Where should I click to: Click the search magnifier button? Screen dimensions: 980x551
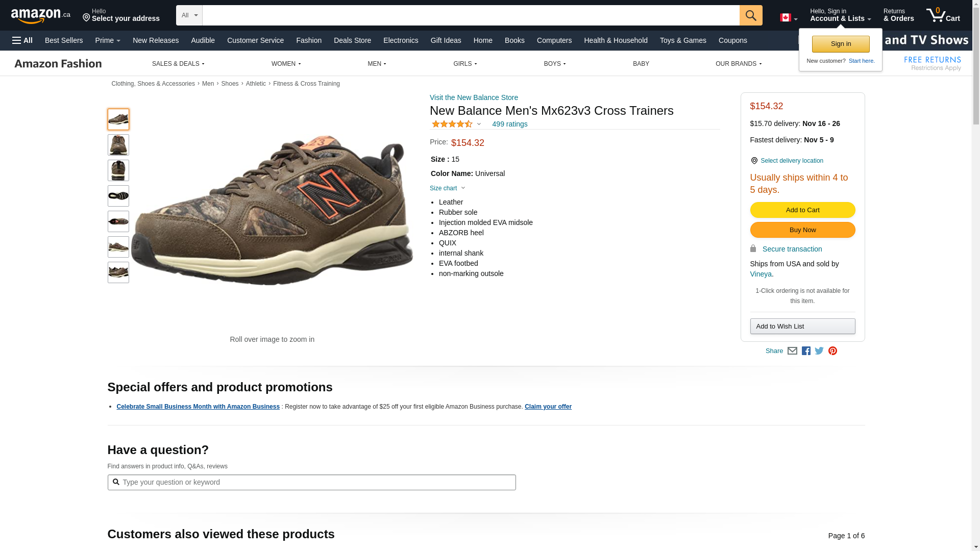click(750, 15)
